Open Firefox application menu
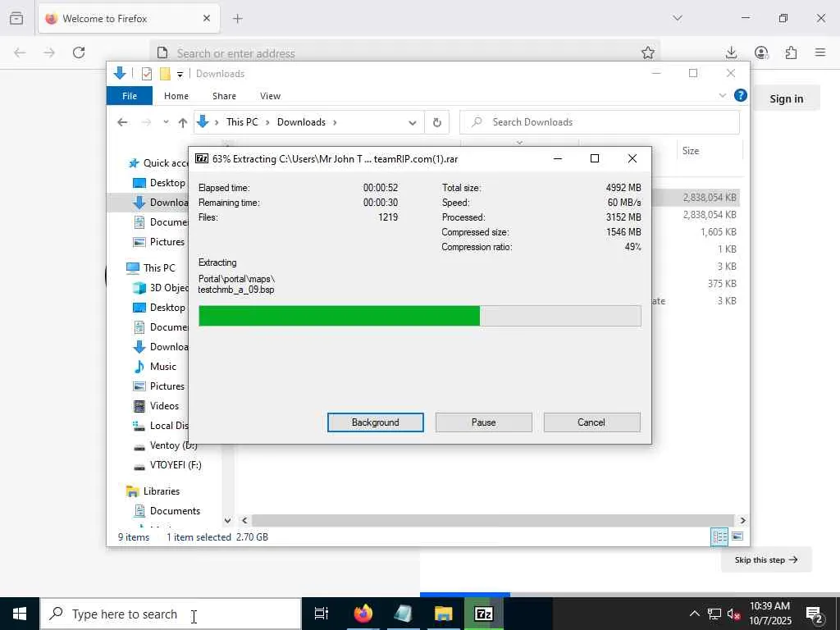Image resolution: width=840 pixels, height=630 pixels. pyautogui.click(x=820, y=52)
